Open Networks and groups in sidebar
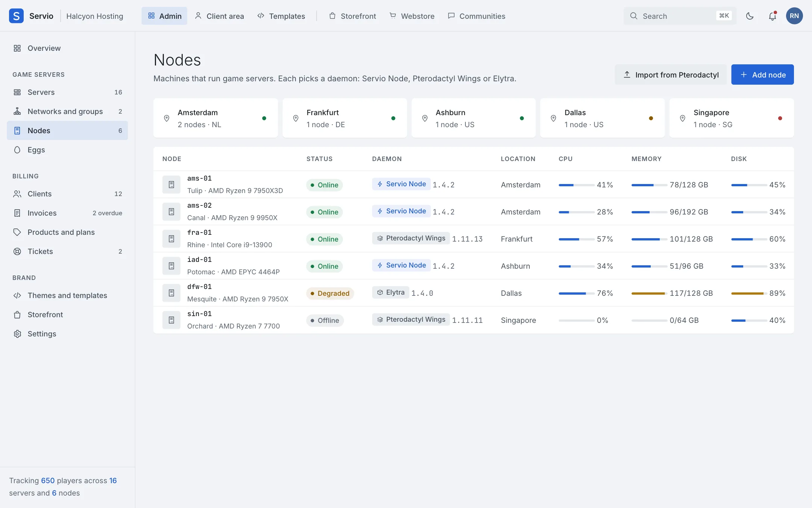 67,111
